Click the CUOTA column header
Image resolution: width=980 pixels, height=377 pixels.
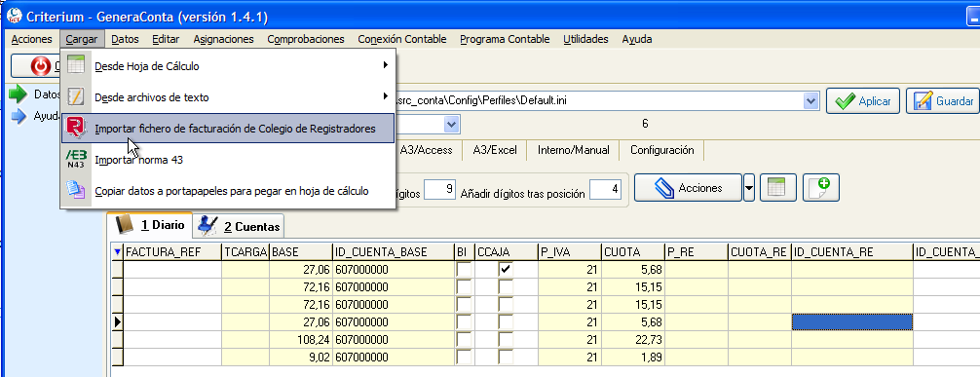632,252
